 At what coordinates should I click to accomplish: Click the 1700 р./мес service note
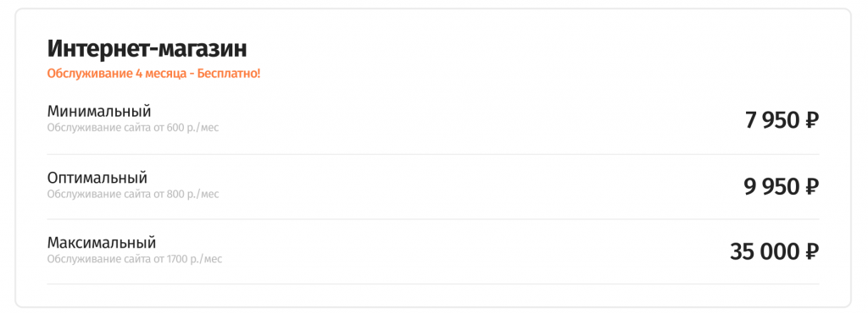[135, 259]
